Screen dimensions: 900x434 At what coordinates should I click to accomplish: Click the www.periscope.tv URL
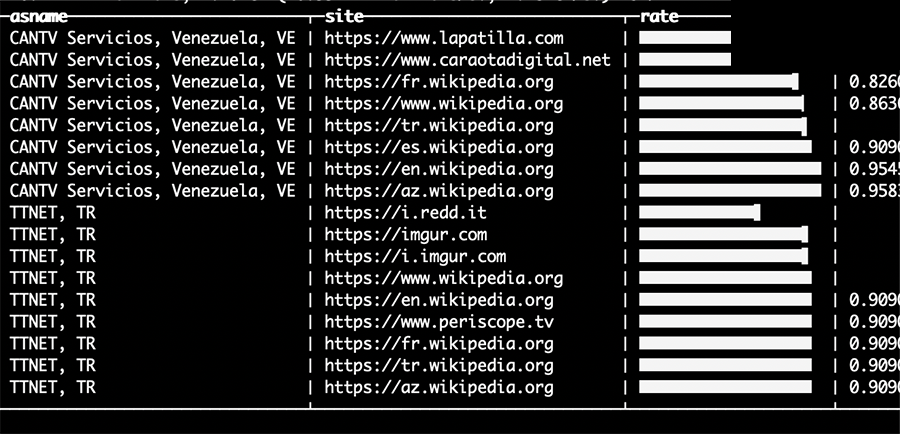pos(439,322)
